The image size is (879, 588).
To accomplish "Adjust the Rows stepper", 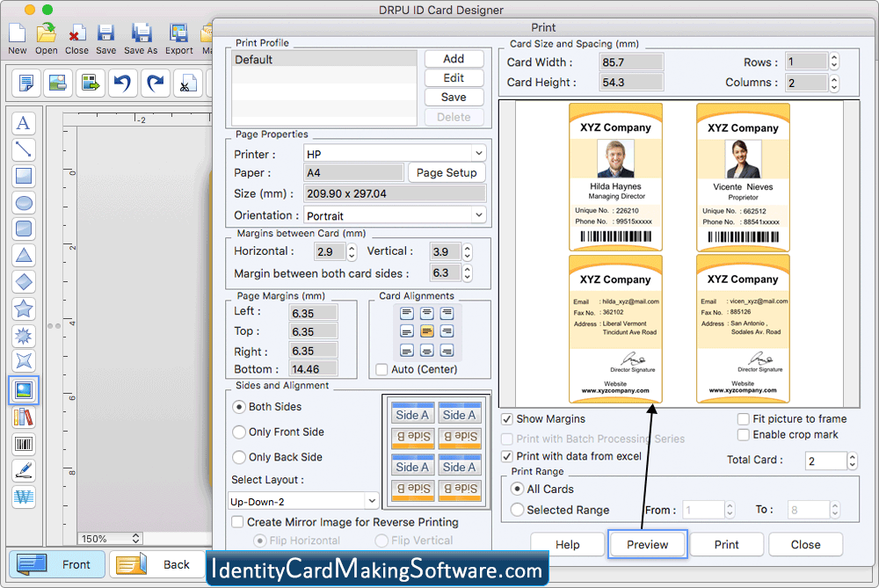I will click(x=834, y=62).
